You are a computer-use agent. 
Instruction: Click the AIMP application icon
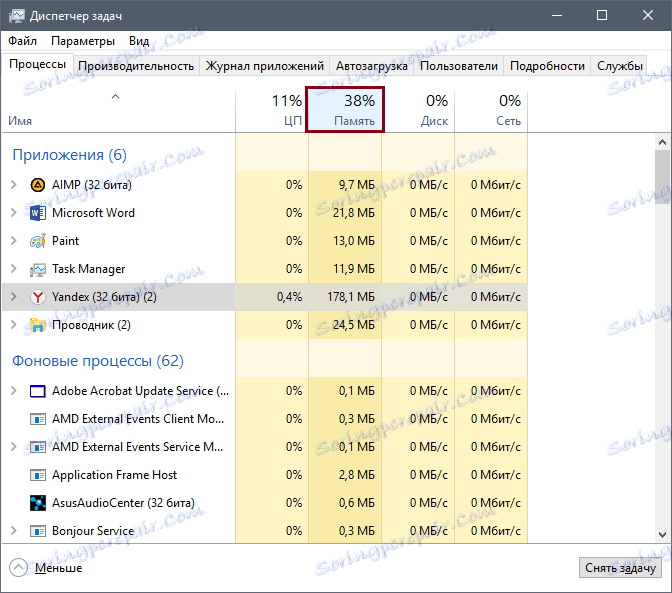tap(38, 185)
